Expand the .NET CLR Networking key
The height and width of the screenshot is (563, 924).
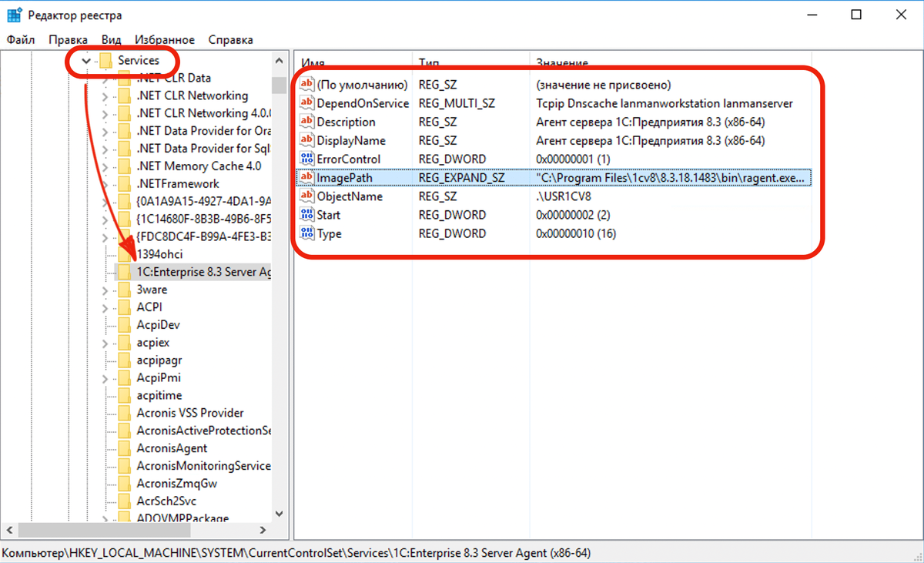(106, 96)
